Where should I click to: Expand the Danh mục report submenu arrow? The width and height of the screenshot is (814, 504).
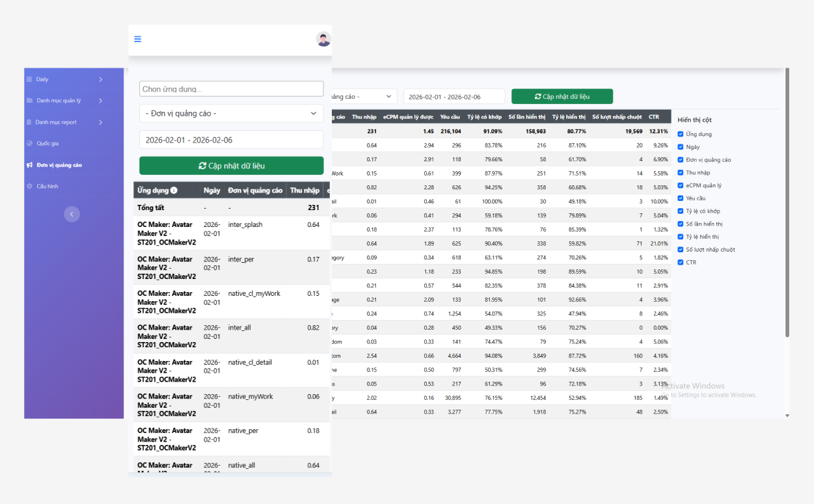100,122
